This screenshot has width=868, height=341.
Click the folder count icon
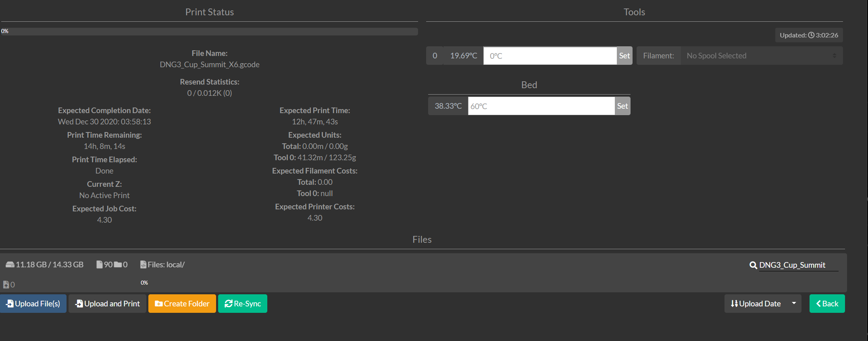click(x=118, y=265)
